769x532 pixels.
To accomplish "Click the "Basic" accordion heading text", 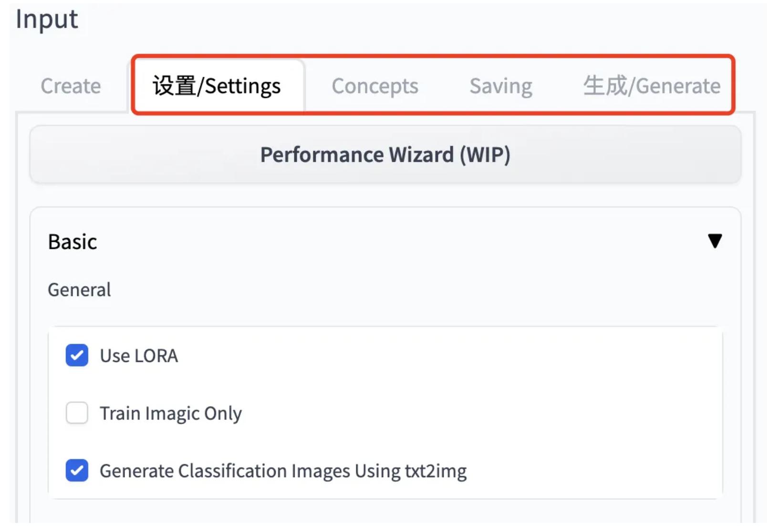I will click(73, 242).
